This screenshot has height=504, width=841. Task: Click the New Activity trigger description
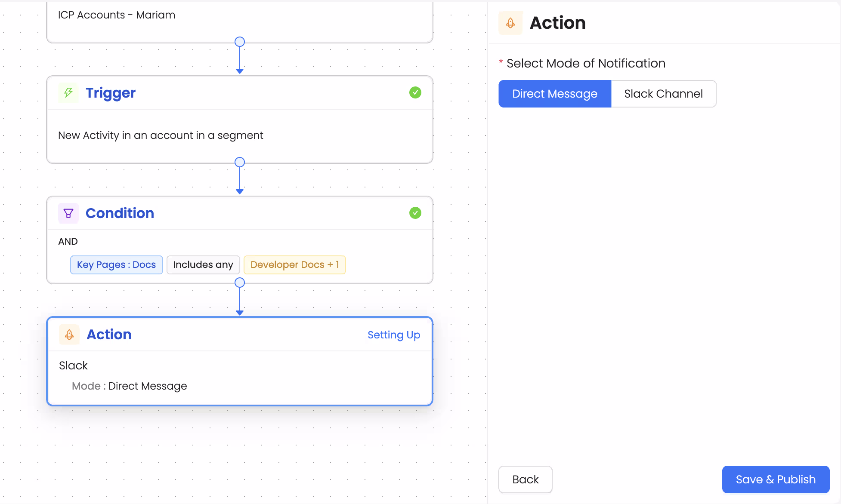coord(161,135)
